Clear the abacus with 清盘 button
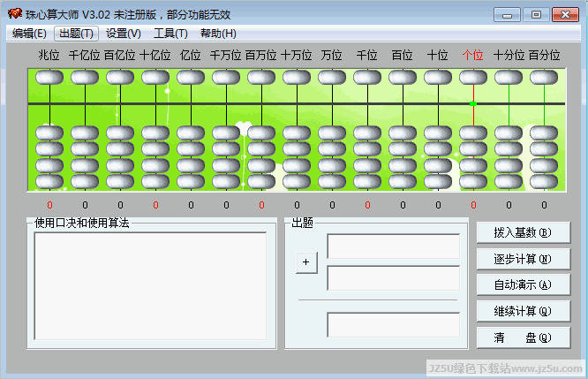Viewport: 588px width, 379px height. (x=524, y=337)
